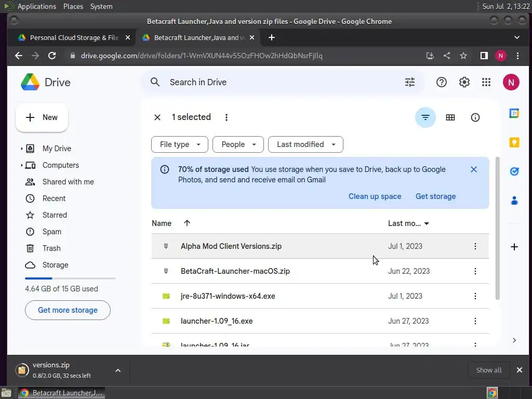This screenshot has height=399, width=532.
Task: Switch to grid layout view
Action: [450, 117]
